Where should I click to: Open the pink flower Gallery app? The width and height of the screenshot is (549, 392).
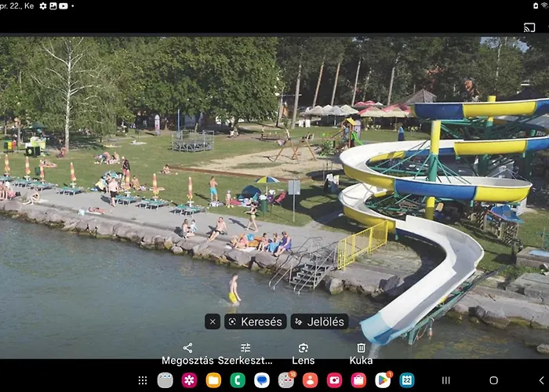click(189, 380)
